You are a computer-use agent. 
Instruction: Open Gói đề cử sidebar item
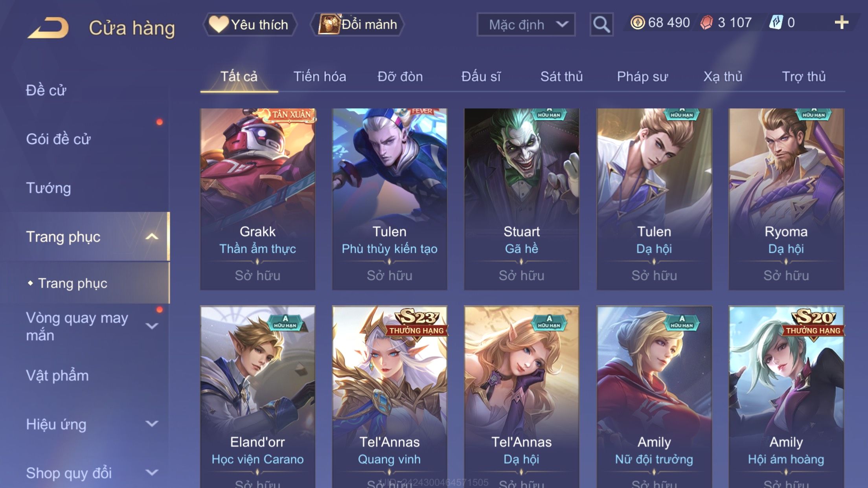58,139
